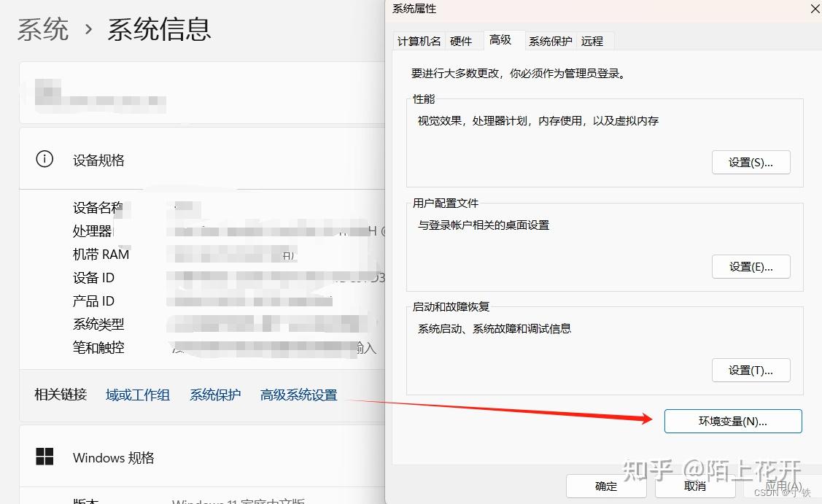Open 高级系统设置 from related links
The image size is (822, 504).
tap(298, 395)
